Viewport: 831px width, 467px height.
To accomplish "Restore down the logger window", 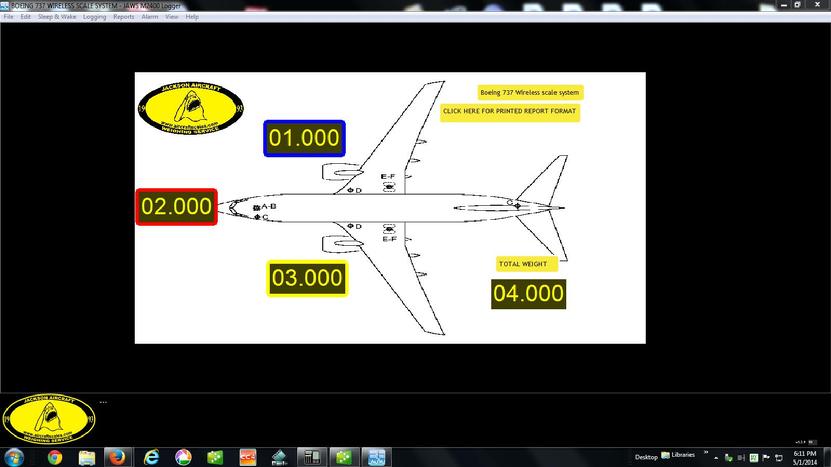I will tap(797, 5).
